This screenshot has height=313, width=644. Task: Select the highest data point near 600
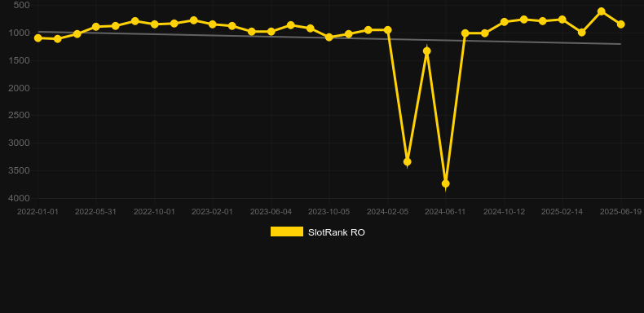tap(602, 11)
